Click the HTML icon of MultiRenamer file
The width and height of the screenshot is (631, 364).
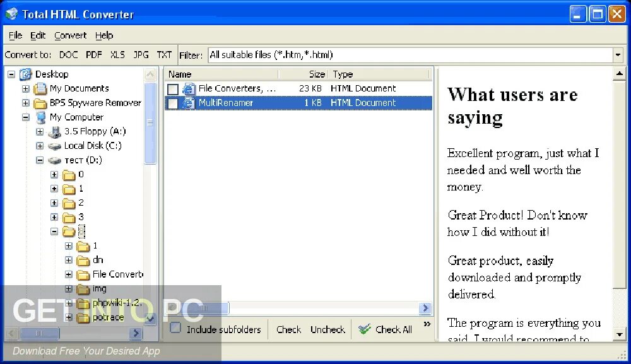(188, 103)
